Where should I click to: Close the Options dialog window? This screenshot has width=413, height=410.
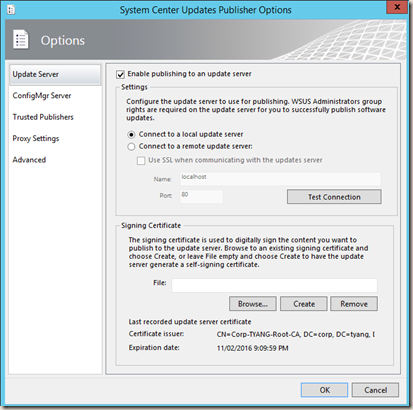[397, 7]
